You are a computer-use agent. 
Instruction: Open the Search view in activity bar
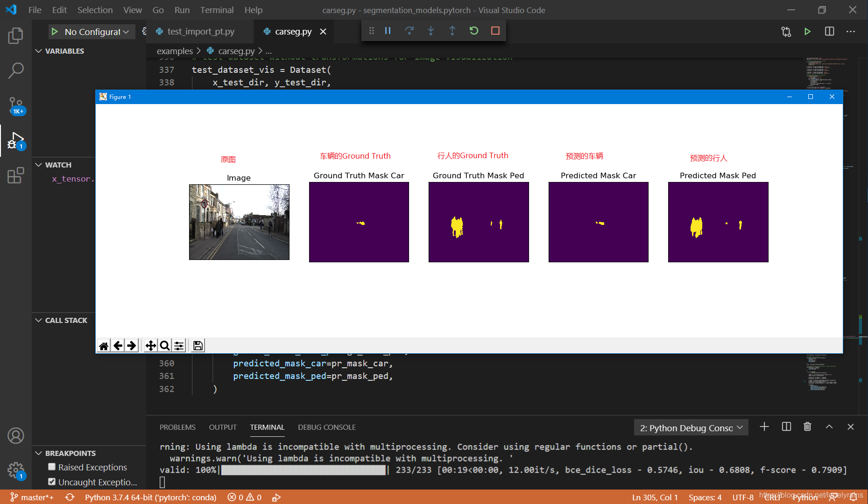point(15,70)
